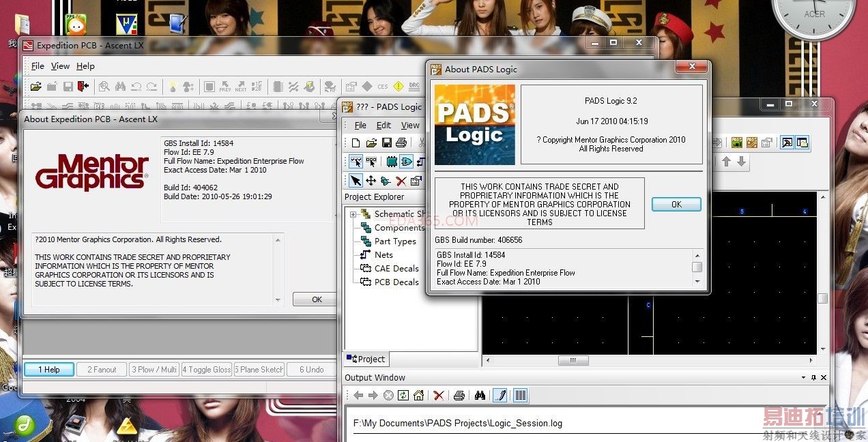
Task: Click the Properties icon beside the red X in PADS Logic
Action: click(x=416, y=181)
